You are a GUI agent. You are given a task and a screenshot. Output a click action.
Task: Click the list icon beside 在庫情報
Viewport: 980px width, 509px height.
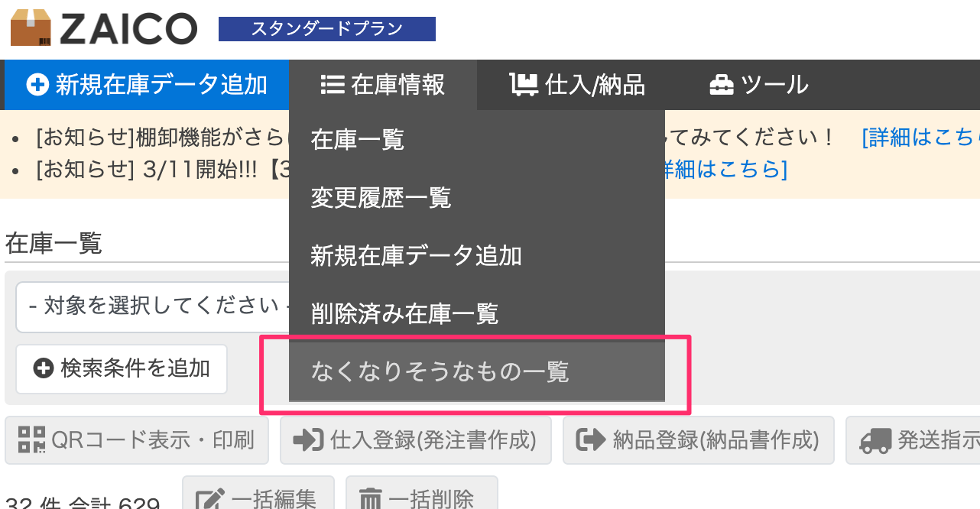(x=332, y=85)
